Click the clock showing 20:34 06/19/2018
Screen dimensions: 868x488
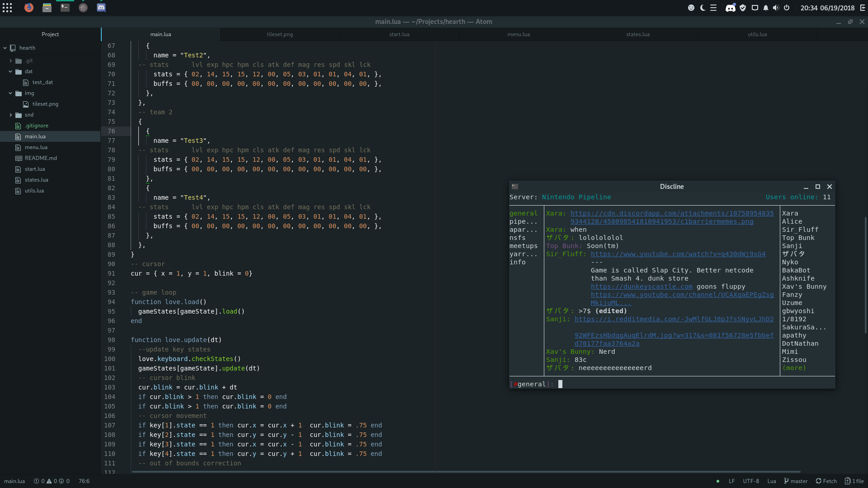click(827, 8)
